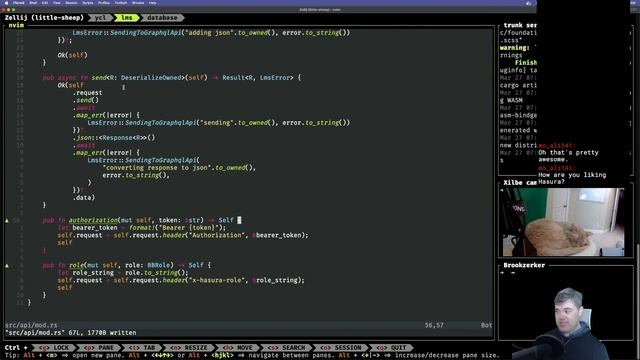Click the "x-hasura-role" header string

click(x=217, y=280)
